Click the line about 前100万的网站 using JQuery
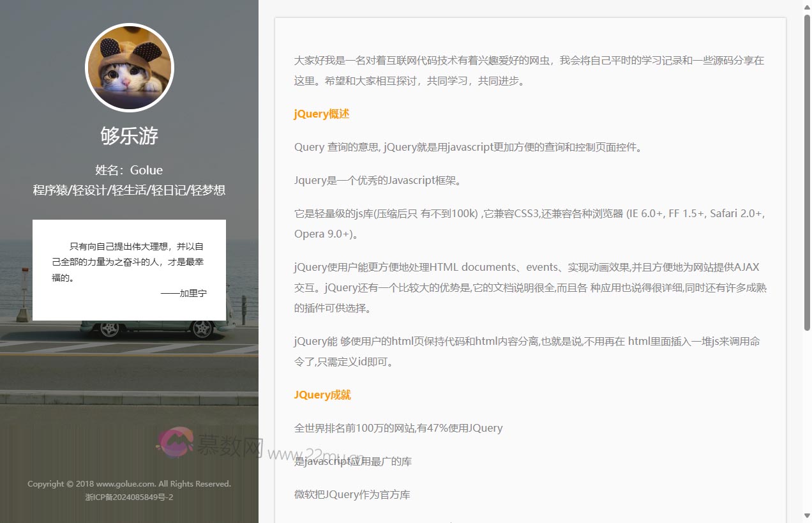Screen dimensions: 812x523 (398, 428)
